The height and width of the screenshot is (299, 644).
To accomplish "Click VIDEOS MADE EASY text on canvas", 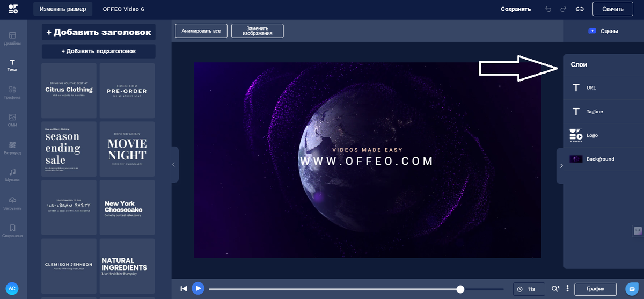I will 367,150.
